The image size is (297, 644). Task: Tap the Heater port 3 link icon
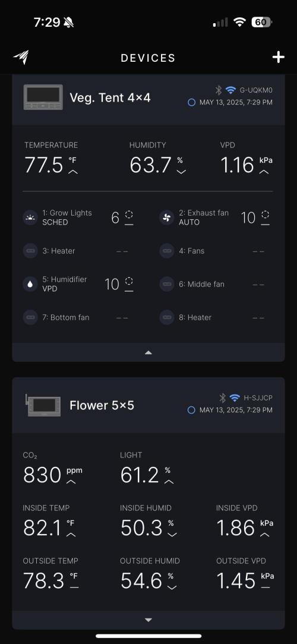pyautogui.click(x=30, y=251)
